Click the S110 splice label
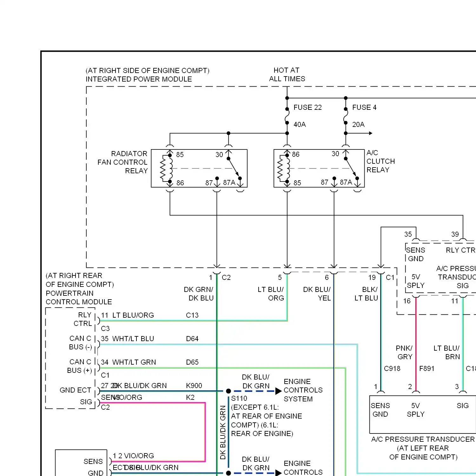Image resolution: width=476 pixels, height=476 pixels. click(239, 398)
